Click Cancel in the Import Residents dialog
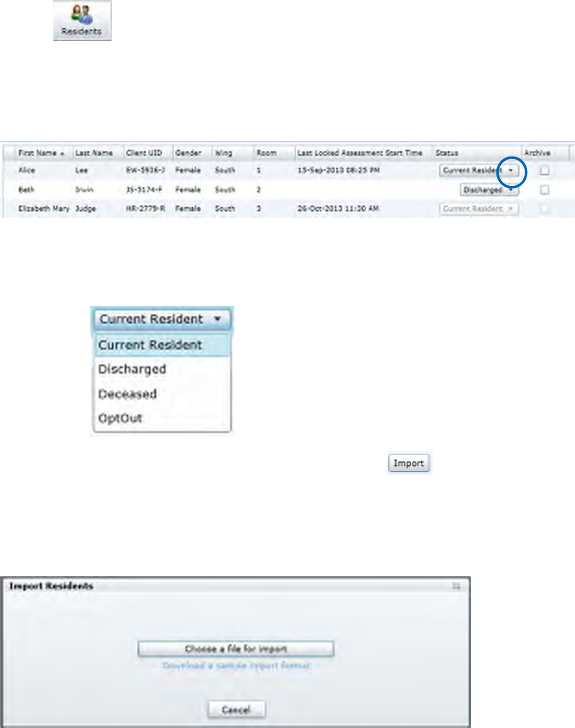Viewport: 575px width, 728px height. (236, 710)
